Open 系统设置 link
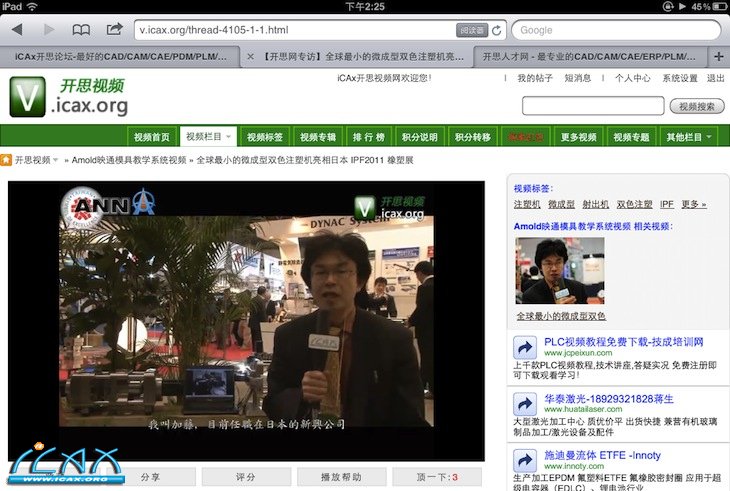The width and height of the screenshot is (730, 491). (680, 78)
